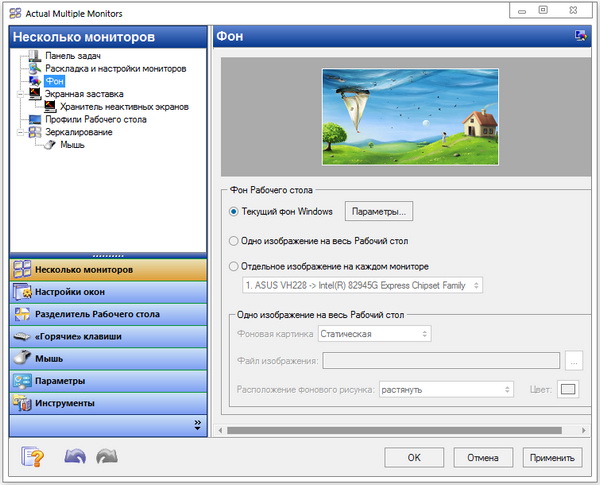Select Отдельное изображение на каждом мониторе option
Screen dimensions: 600x485
pyautogui.click(x=234, y=267)
